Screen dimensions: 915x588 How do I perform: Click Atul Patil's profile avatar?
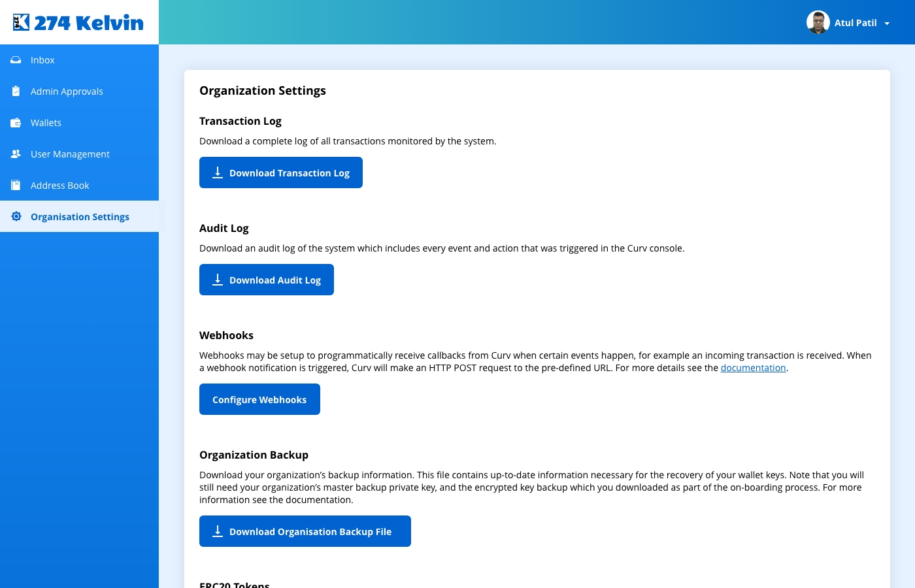818,22
